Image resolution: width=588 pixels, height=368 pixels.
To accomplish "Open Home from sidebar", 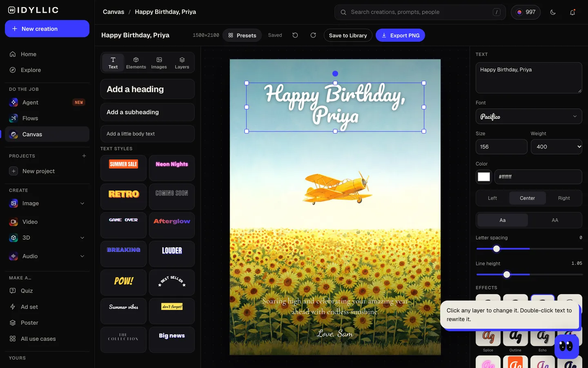I will click(x=47, y=54).
